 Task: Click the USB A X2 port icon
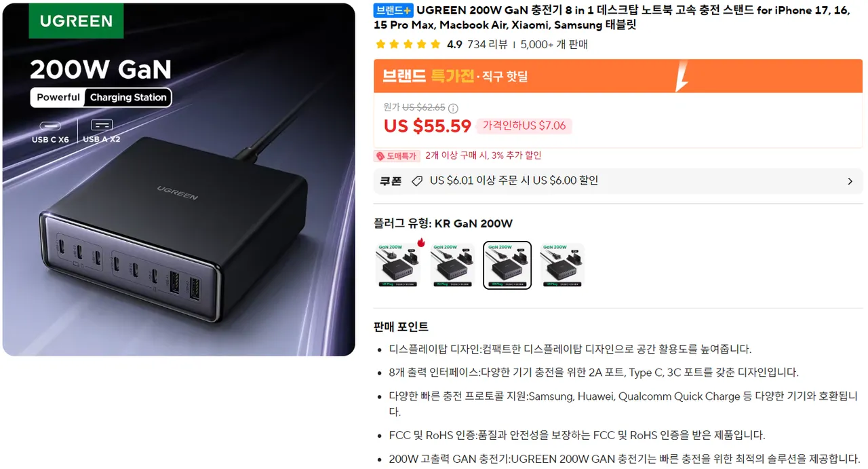[102, 126]
